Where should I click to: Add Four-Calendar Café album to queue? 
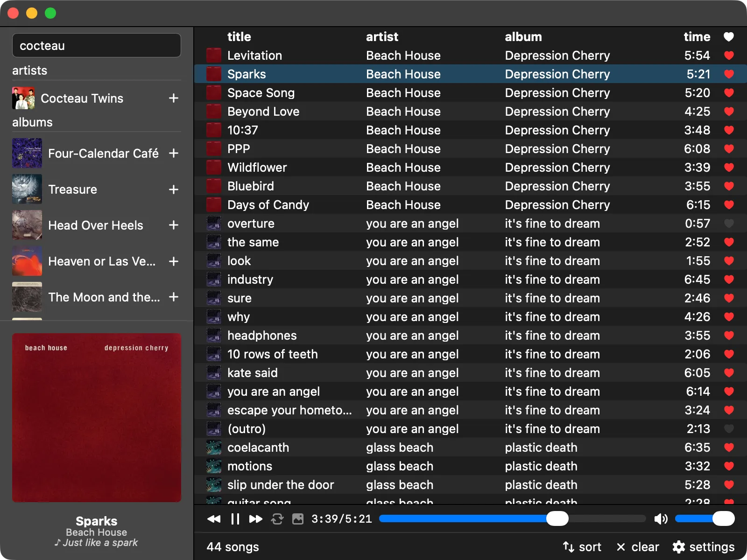point(174,153)
